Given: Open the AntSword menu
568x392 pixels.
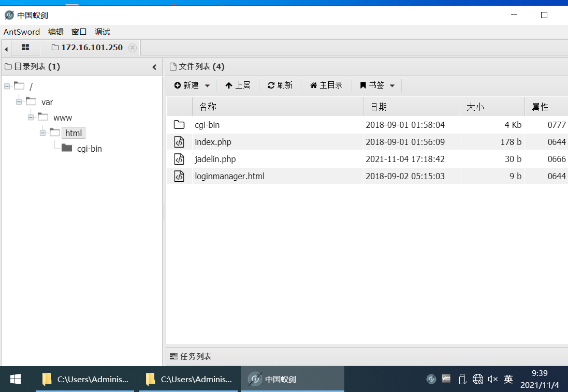Looking at the screenshot, I should pos(22,32).
